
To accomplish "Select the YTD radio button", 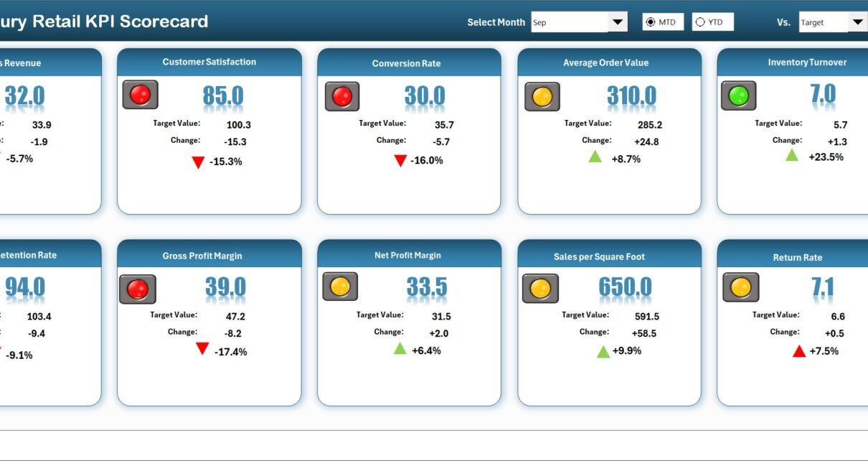I will [701, 22].
